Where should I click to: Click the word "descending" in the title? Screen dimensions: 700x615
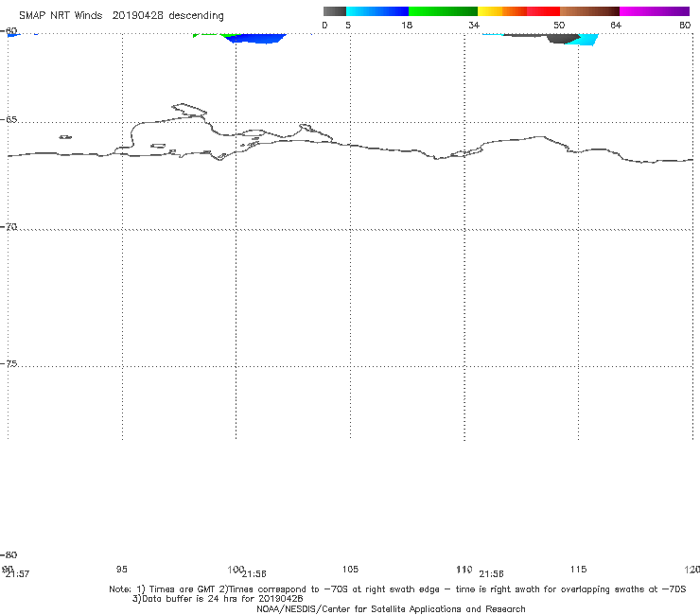[x=196, y=16]
